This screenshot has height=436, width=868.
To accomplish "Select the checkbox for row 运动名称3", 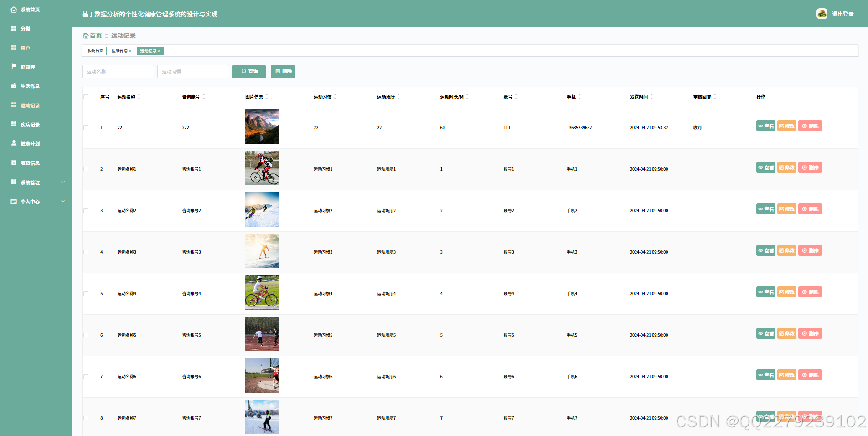I will [86, 252].
